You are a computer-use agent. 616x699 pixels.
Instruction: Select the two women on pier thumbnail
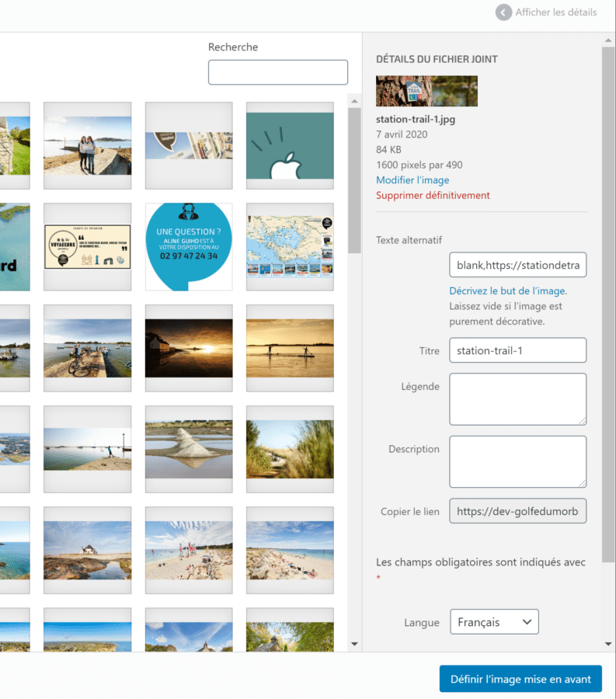tap(87, 146)
